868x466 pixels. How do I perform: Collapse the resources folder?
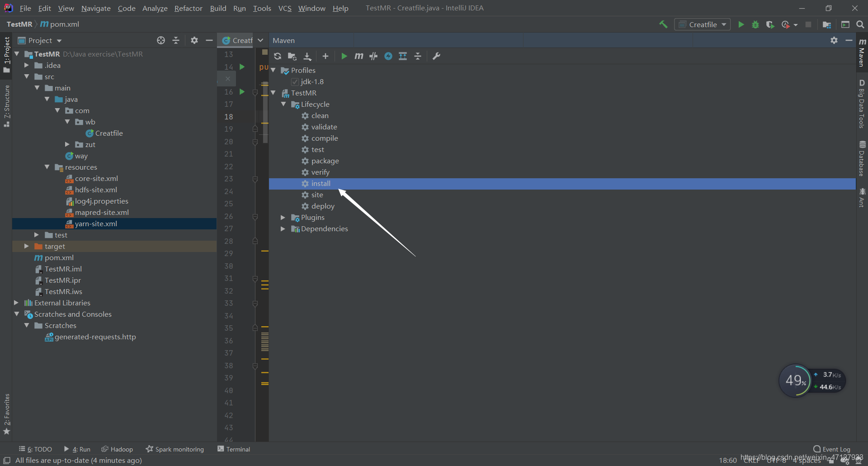[x=47, y=167]
